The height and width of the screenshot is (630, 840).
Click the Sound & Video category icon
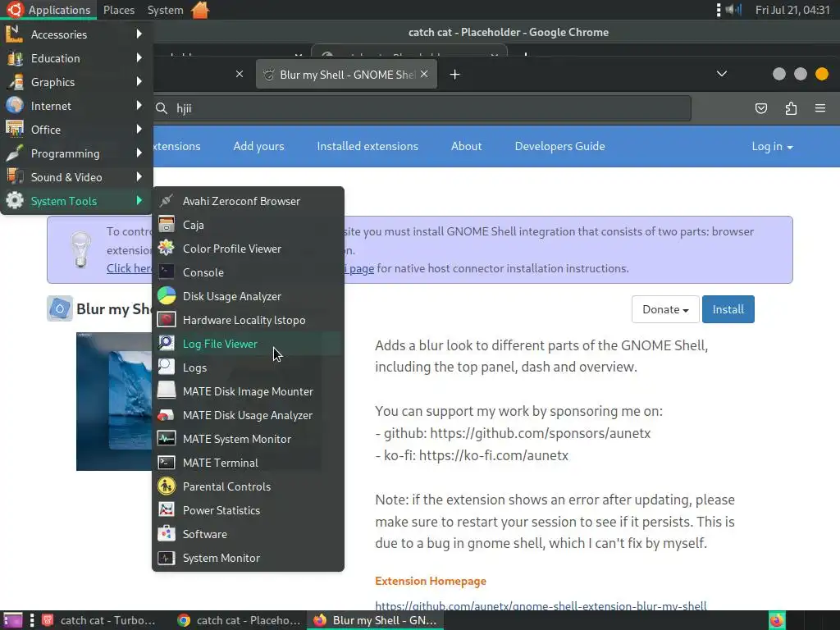[x=15, y=176]
